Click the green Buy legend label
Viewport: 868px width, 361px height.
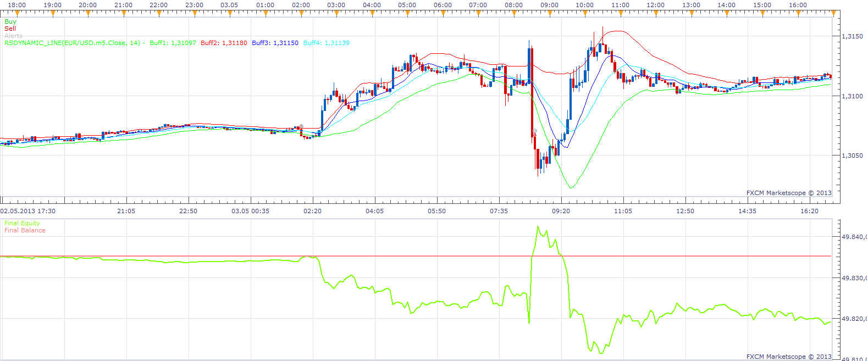tap(10, 21)
